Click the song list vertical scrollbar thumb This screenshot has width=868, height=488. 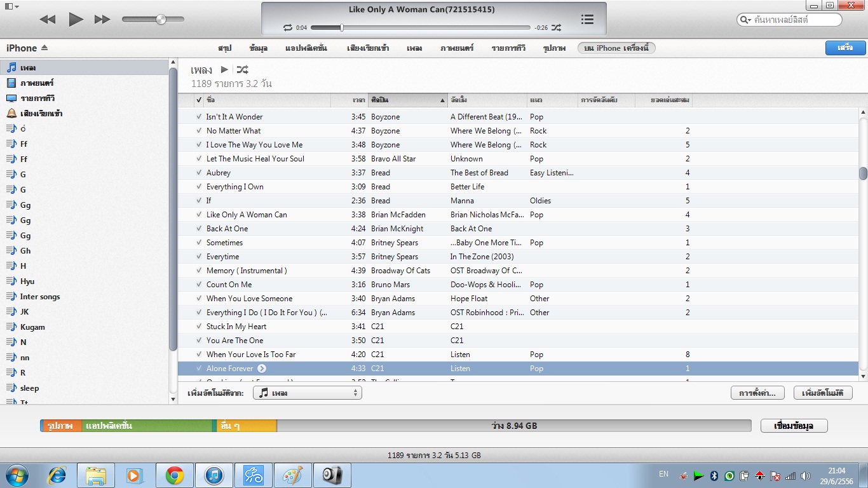[x=863, y=173]
